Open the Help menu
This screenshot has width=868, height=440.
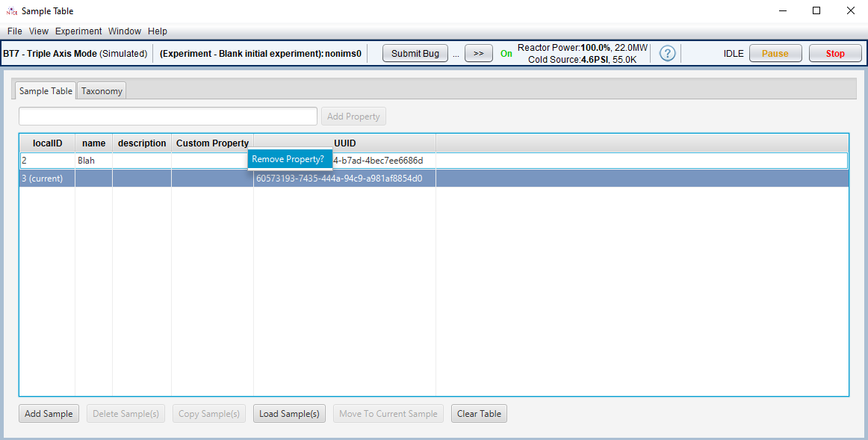click(x=158, y=31)
